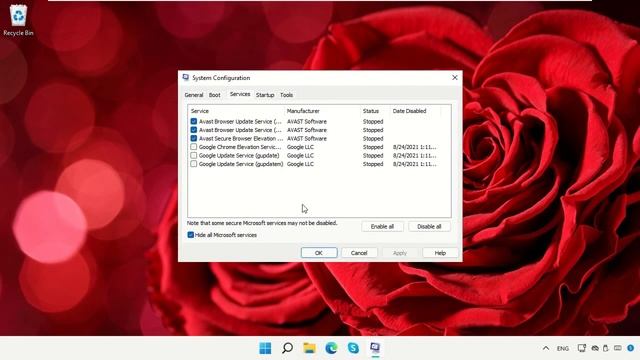
Task: Check Google Update Service (gupdatem)
Action: tap(194, 164)
